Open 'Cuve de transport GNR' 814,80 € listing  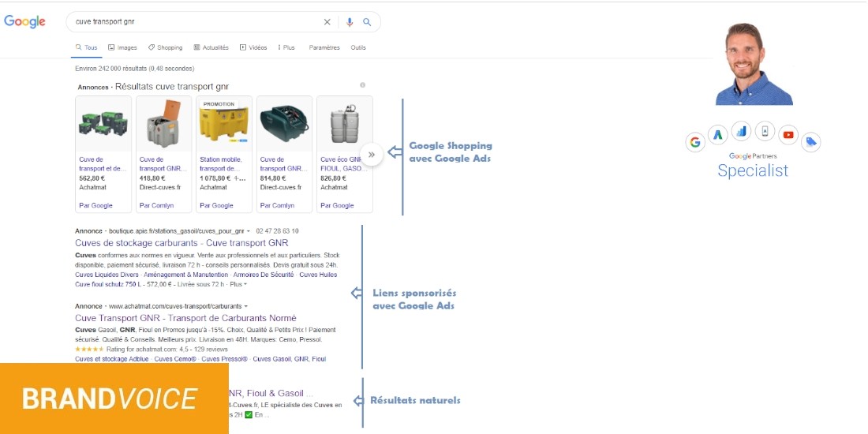[284, 164]
